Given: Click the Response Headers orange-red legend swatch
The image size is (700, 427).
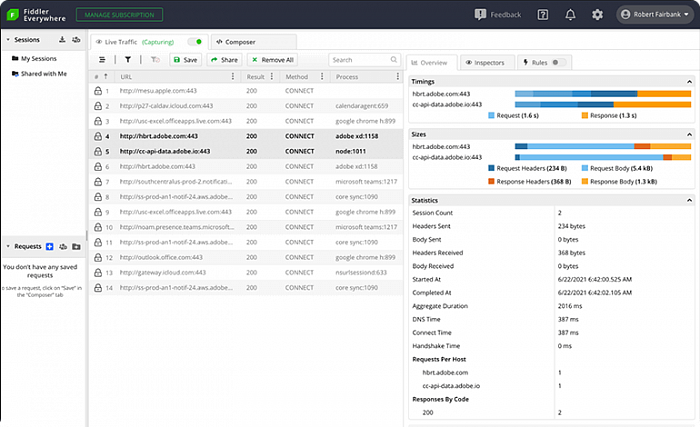Looking at the screenshot, I should click(x=492, y=182).
